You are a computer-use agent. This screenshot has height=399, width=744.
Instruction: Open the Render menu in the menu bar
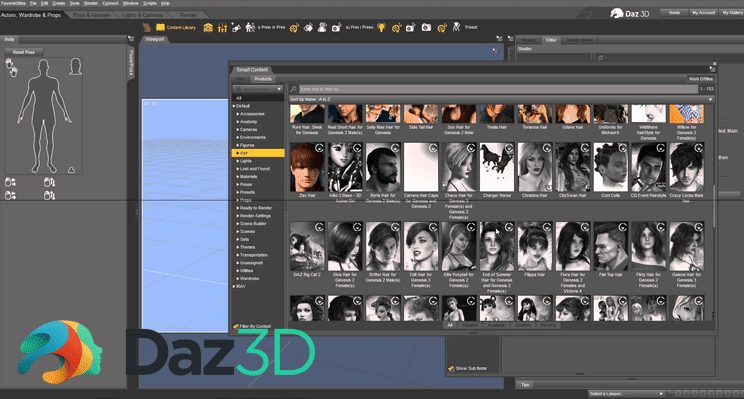pos(91,3)
